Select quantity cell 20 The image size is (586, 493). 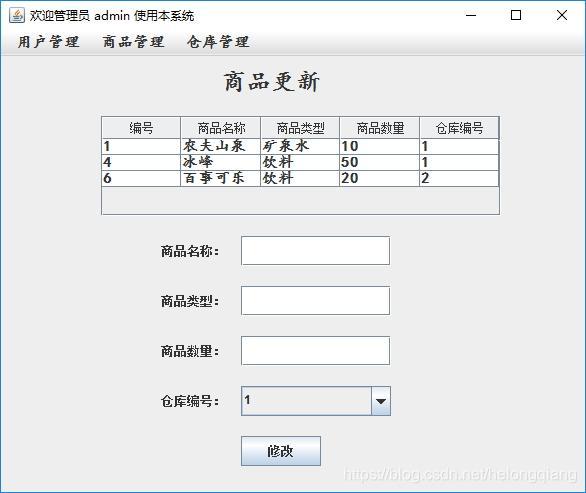click(380, 178)
